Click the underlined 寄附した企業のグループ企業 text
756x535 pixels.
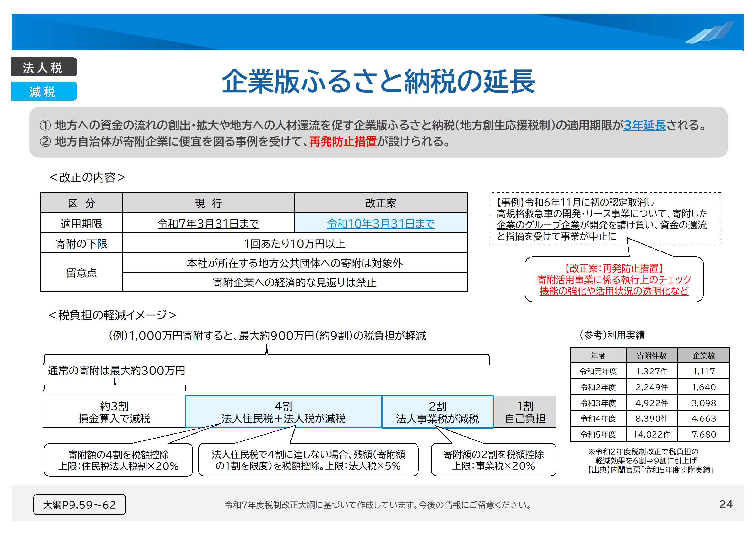tap(602, 219)
